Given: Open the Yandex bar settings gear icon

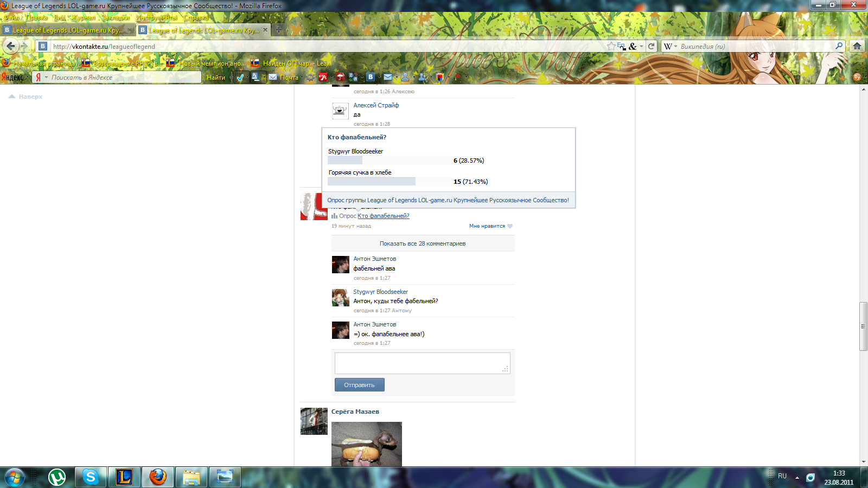Looking at the screenshot, I should [x=310, y=78].
